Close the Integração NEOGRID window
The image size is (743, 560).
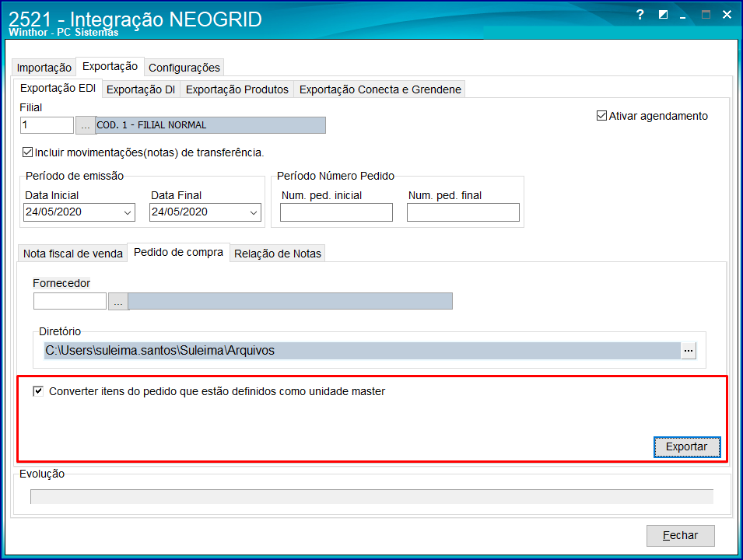click(727, 15)
